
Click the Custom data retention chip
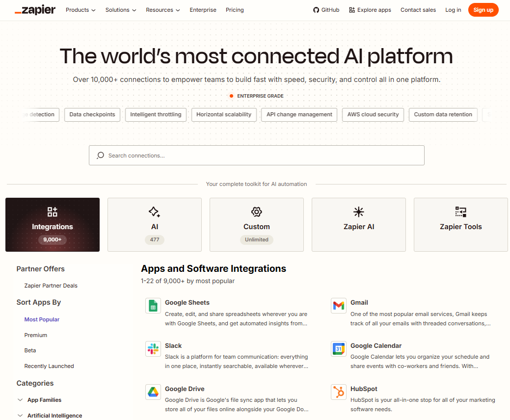[443, 115]
